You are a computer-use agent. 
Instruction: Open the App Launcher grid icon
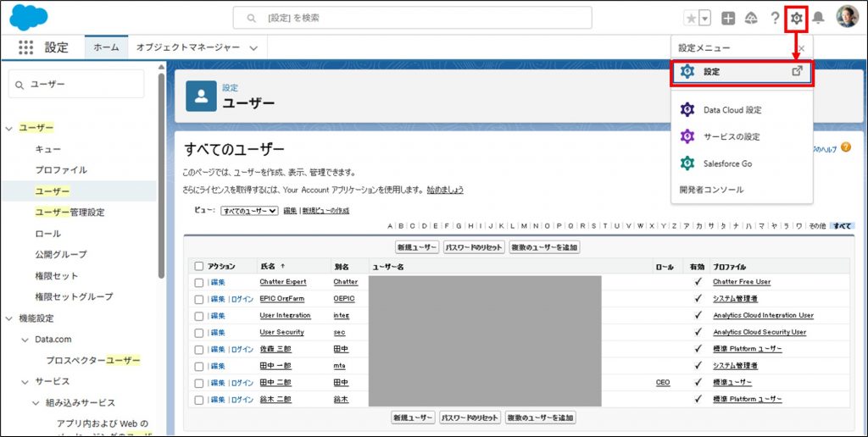click(26, 47)
